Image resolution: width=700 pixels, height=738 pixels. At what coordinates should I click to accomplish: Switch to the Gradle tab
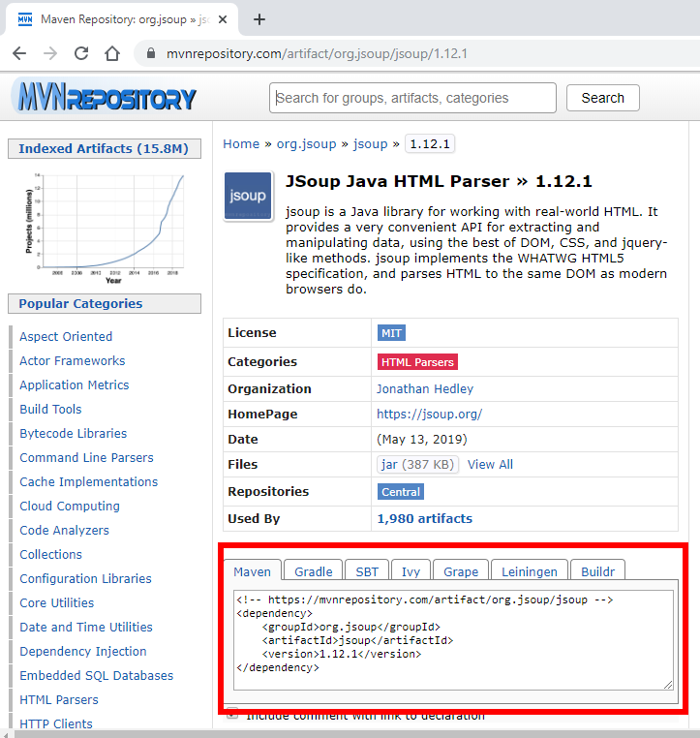(314, 570)
